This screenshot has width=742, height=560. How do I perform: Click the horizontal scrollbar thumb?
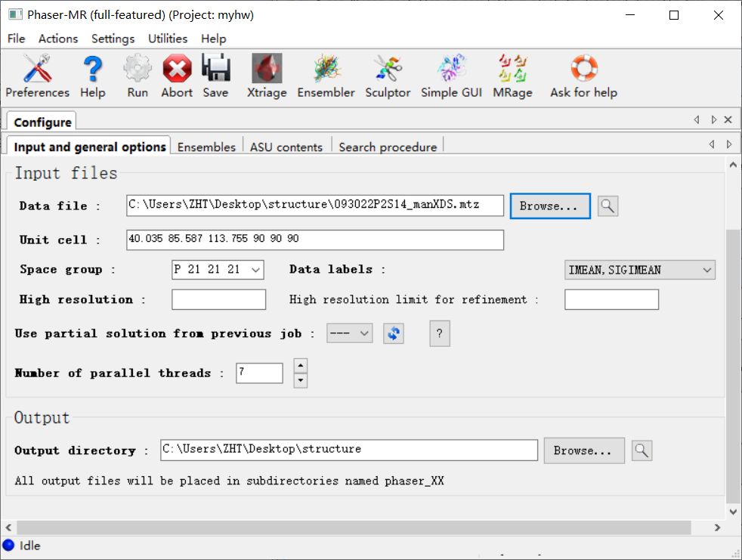354,528
